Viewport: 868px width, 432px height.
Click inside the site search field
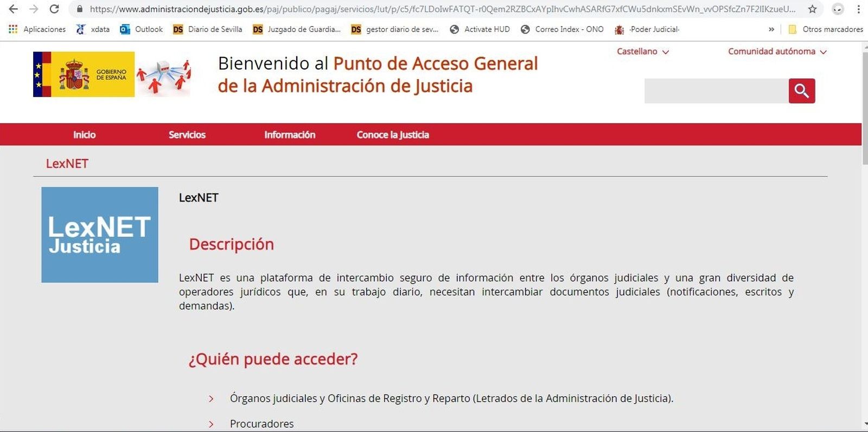716,91
